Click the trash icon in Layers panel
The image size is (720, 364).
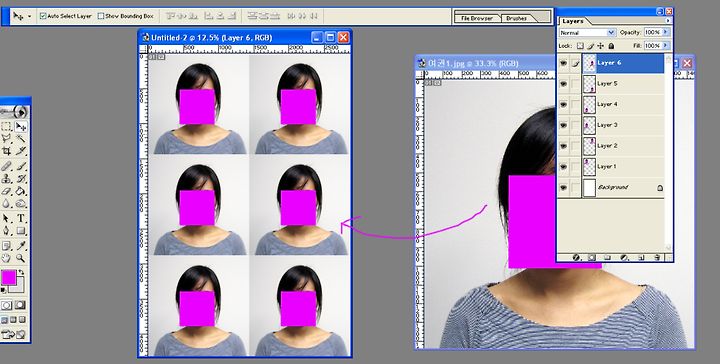657,258
